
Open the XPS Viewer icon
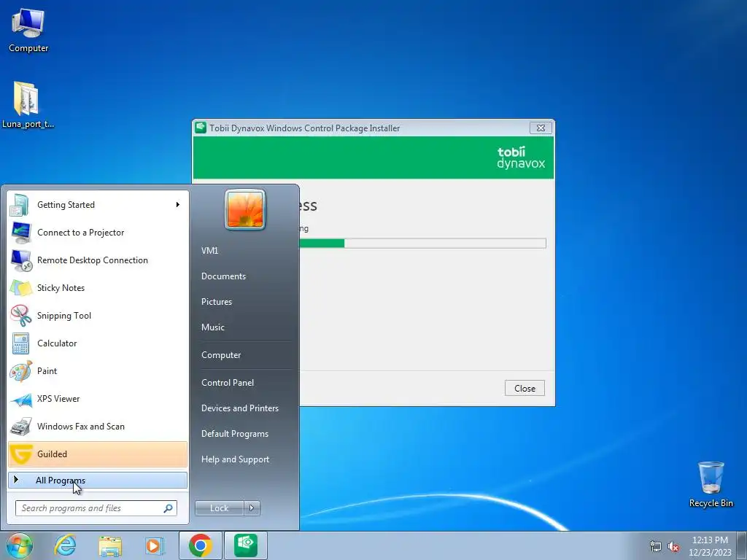20,399
